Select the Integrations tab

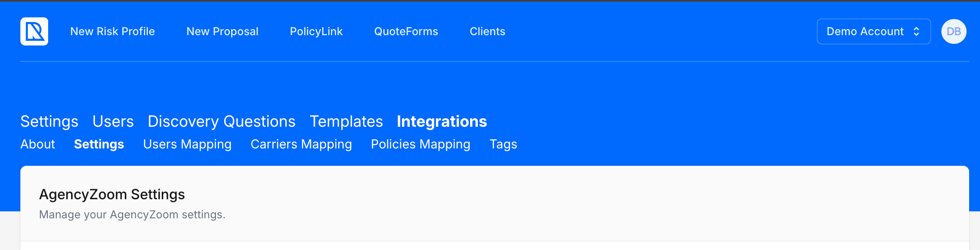point(442,122)
